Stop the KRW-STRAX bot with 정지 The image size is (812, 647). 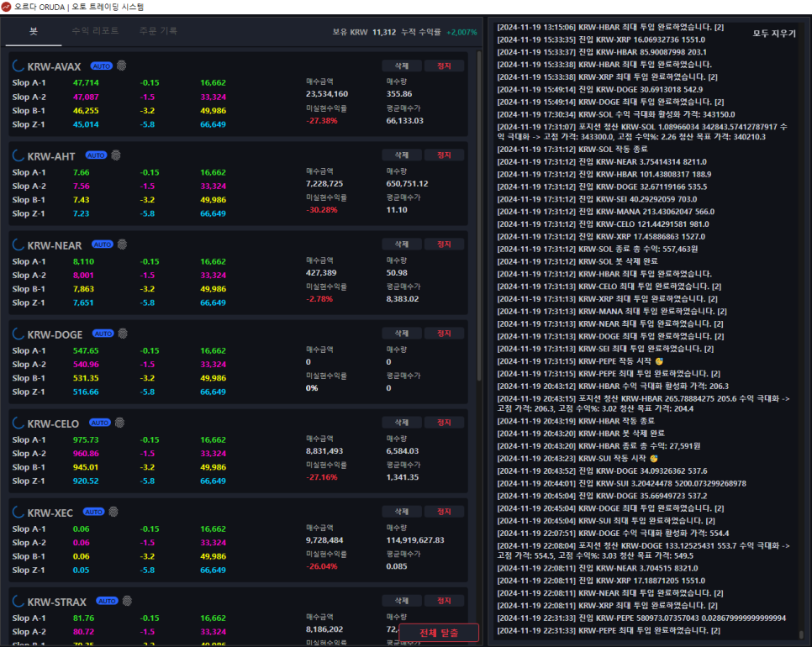(x=445, y=601)
